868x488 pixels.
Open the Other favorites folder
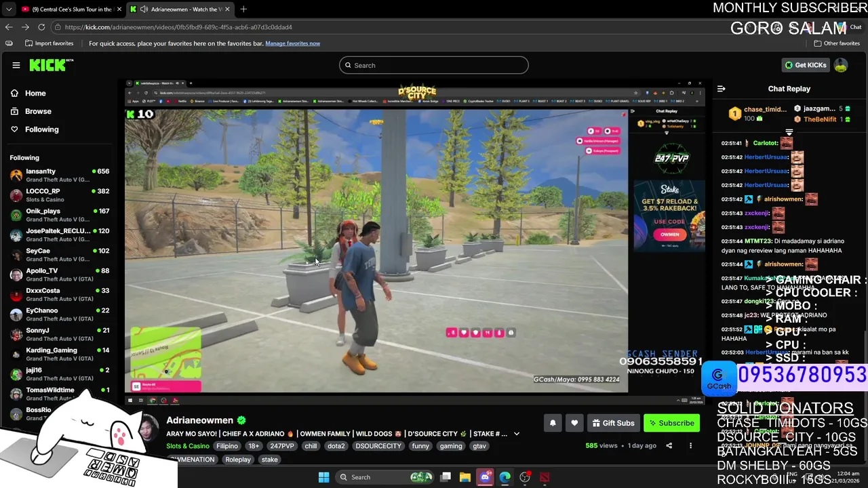tap(837, 43)
